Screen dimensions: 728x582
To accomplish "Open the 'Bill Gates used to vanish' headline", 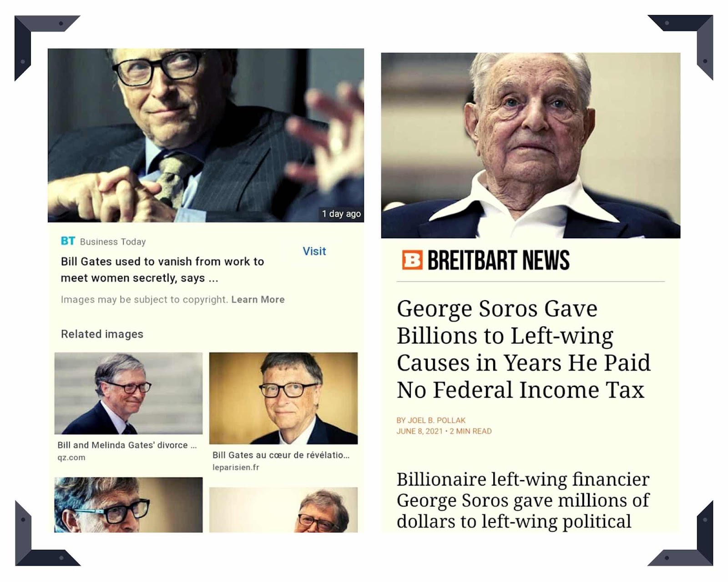I will (162, 270).
